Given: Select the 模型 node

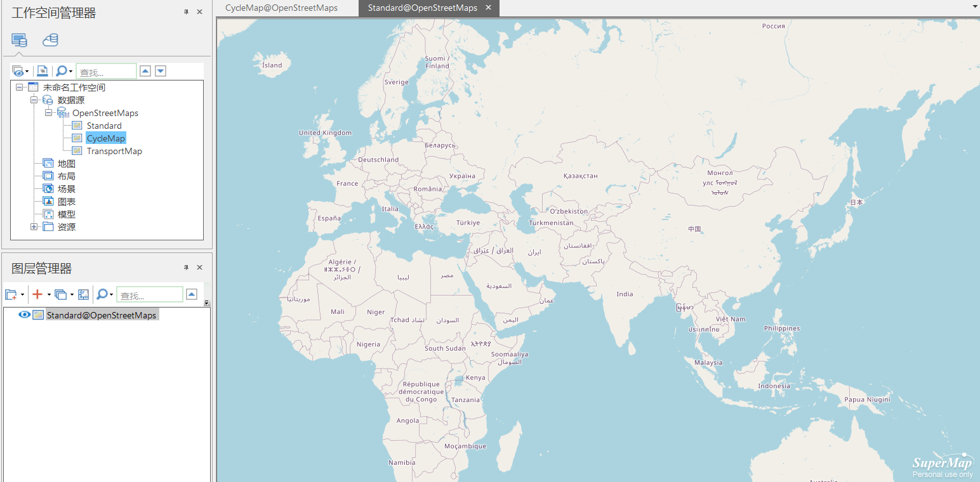Looking at the screenshot, I should [x=67, y=214].
